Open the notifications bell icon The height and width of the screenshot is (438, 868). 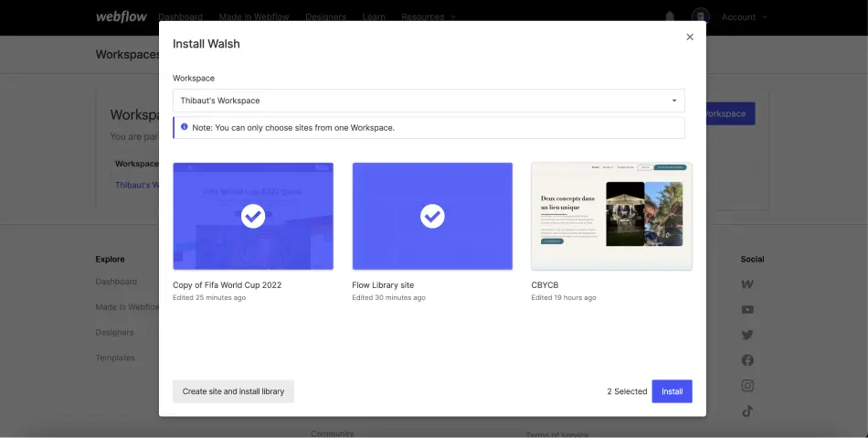[670, 16]
